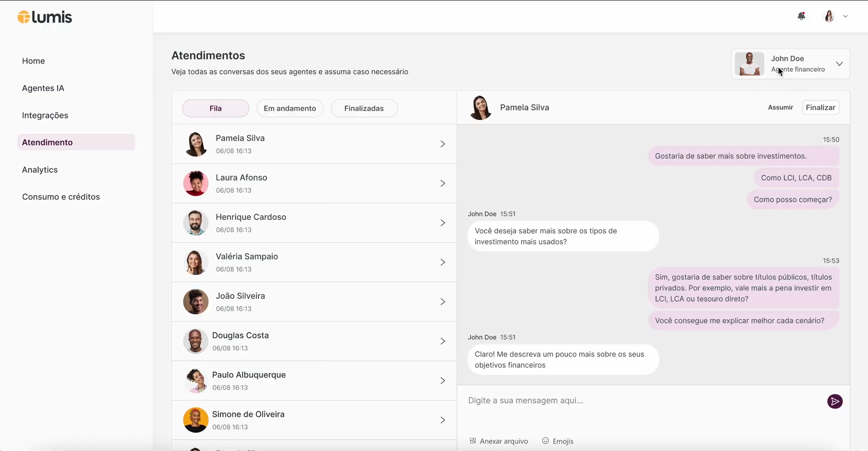Image resolution: width=868 pixels, height=451 pixels.
Task: Click Douglas Costa avatar in queue
Action: (x=196, y=341)
